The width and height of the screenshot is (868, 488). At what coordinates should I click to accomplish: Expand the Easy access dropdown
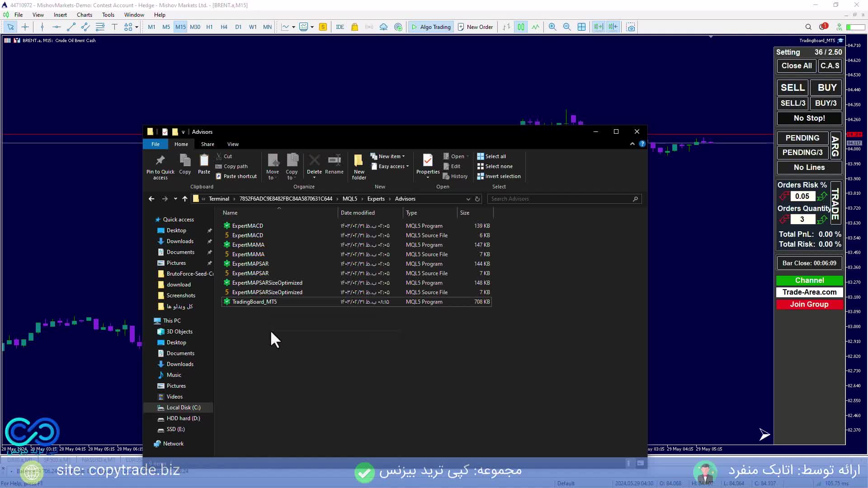tap(391, 166)
